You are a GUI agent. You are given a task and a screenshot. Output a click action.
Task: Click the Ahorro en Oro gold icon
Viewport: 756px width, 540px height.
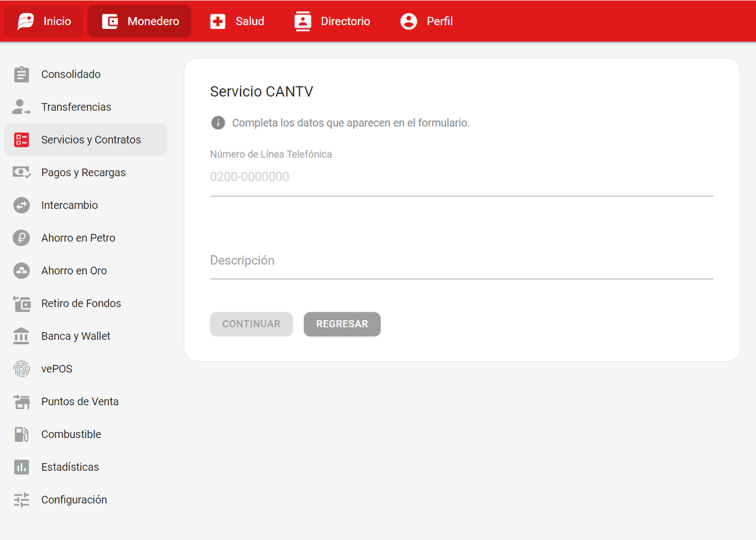(21, 271)
